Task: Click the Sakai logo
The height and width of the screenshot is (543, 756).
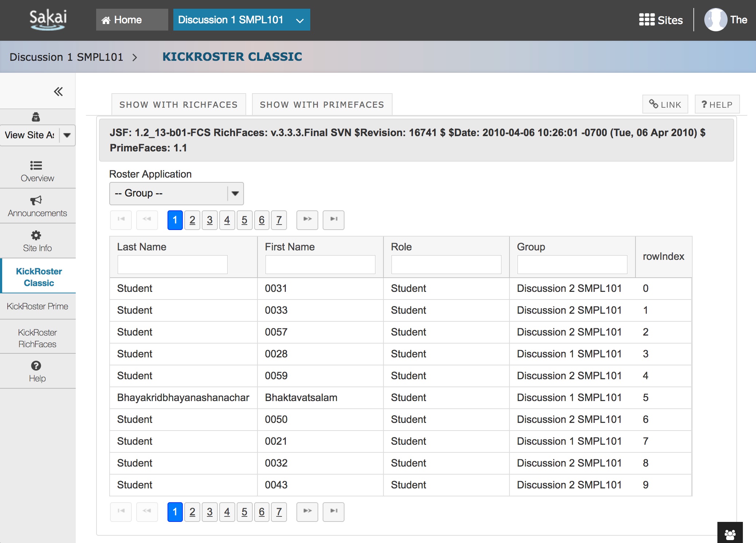Action: (48, 19)
